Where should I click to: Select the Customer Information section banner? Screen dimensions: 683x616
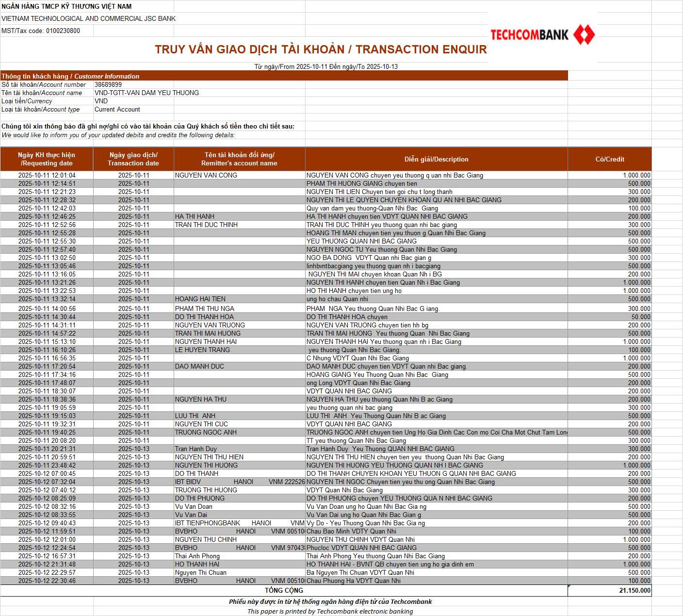click(x=70, y=76)
